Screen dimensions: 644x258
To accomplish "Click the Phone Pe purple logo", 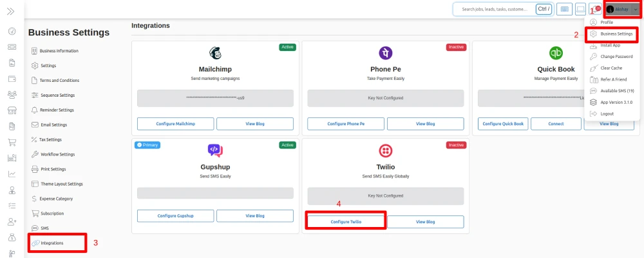I will (386, 53).
